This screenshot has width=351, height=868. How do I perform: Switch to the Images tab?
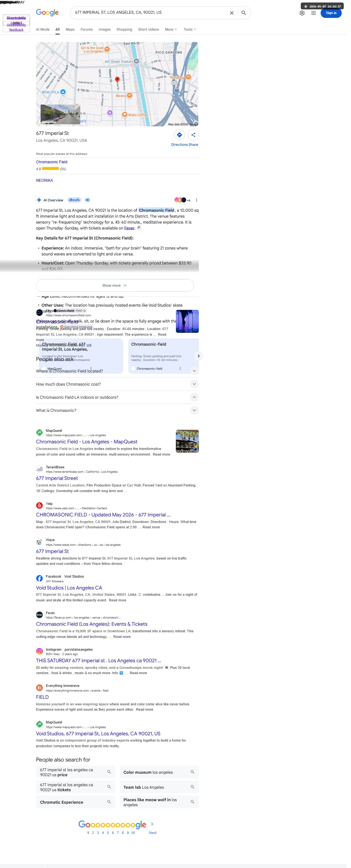pyautogui.click(x=104, y=30)
